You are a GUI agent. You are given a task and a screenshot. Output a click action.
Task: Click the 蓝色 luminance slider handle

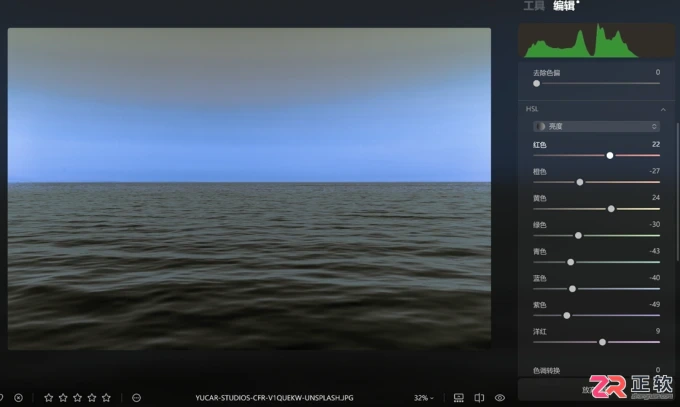point(572,289)
